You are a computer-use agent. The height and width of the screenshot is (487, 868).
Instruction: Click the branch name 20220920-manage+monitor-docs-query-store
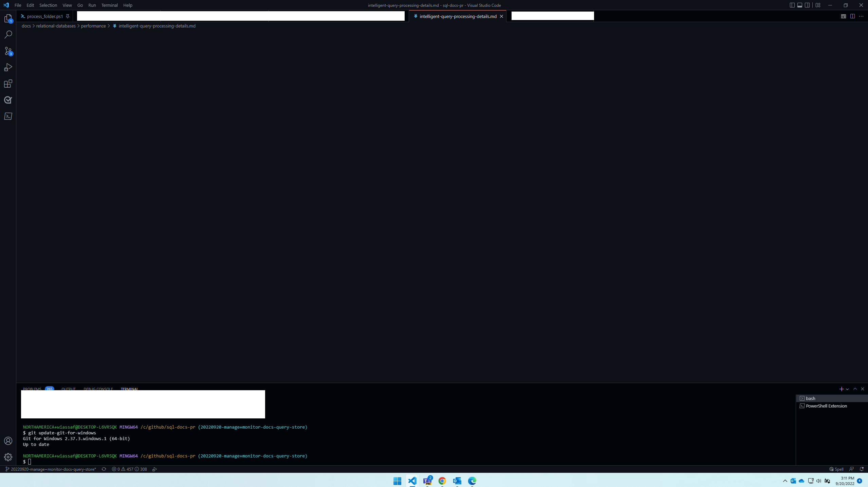(52, 469)
